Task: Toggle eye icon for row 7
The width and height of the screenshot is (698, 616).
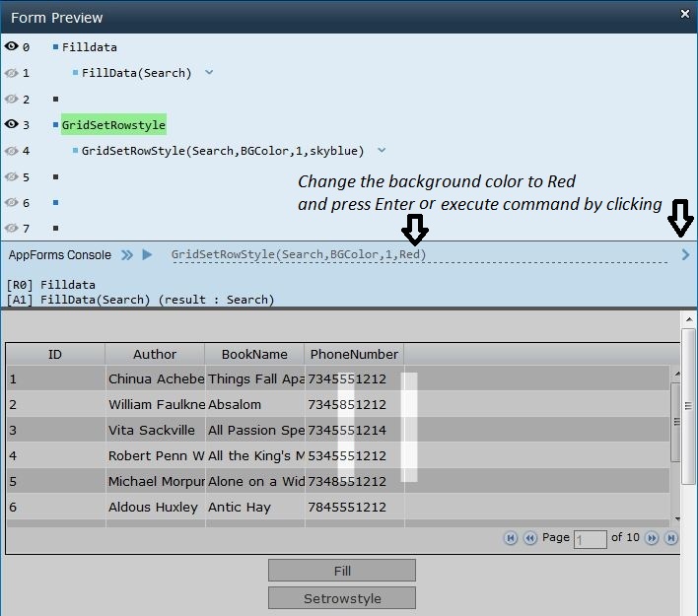Action: [11, 229]
